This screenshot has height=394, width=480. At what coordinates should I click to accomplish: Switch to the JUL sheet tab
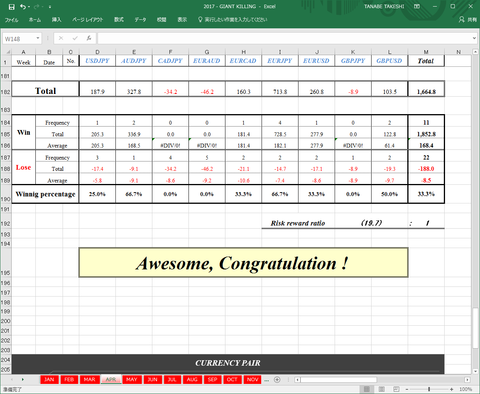coord(172,380)
